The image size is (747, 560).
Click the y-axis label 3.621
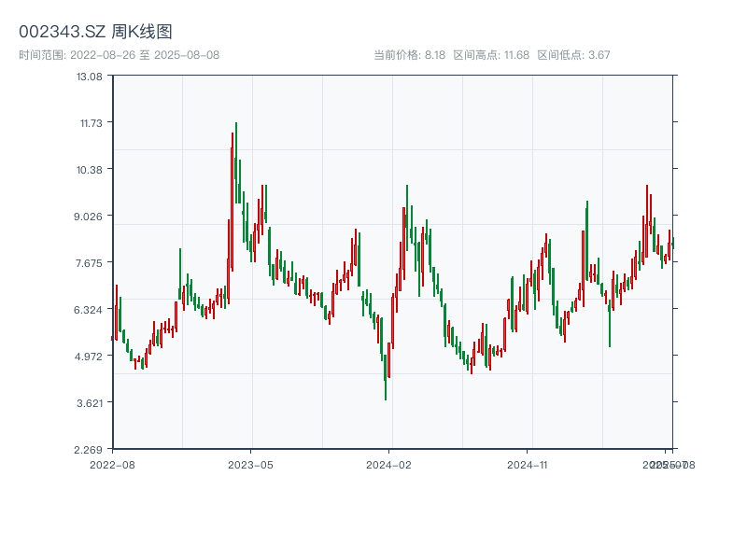coord(90,403)
